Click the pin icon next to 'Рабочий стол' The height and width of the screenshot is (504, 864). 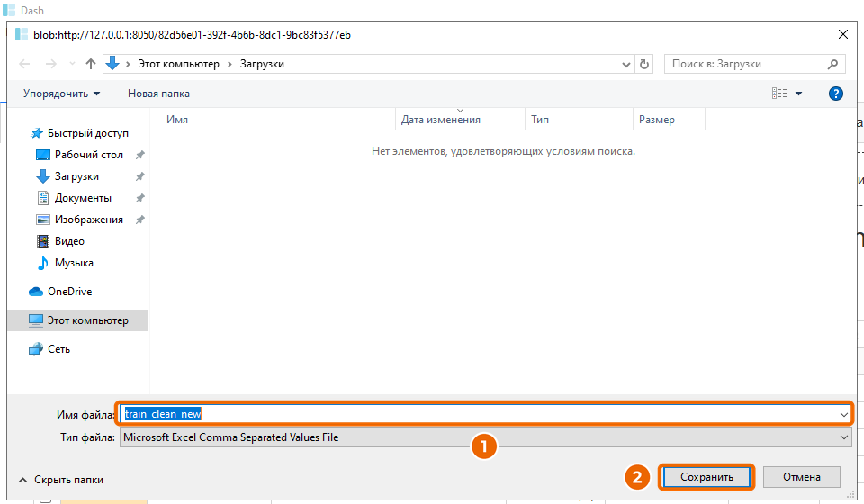coord(140,155)
